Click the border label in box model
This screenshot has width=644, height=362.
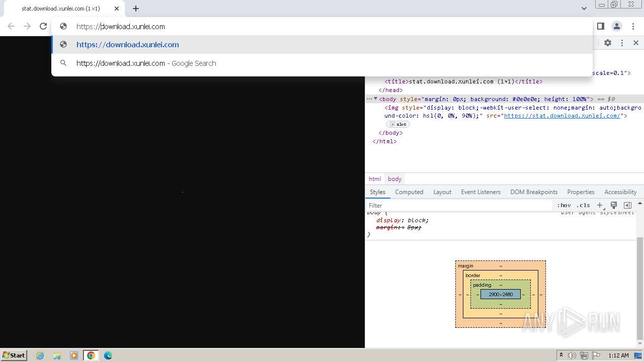tap(472, 276)
